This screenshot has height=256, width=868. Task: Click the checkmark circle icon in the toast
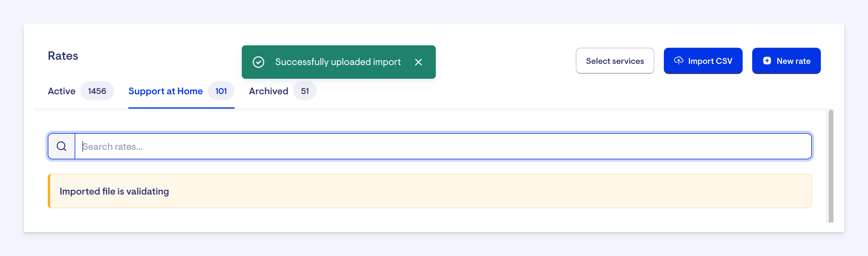(x=258, y=62)
